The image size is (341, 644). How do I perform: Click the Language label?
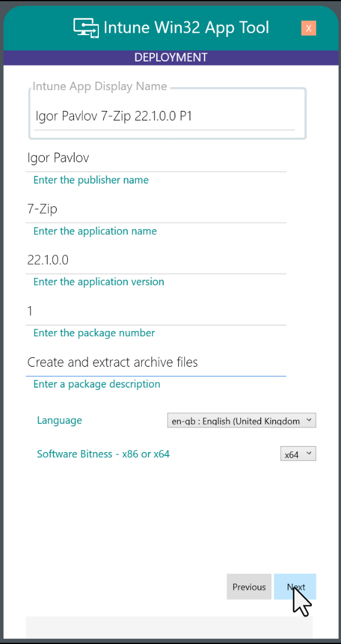point(59,420)
